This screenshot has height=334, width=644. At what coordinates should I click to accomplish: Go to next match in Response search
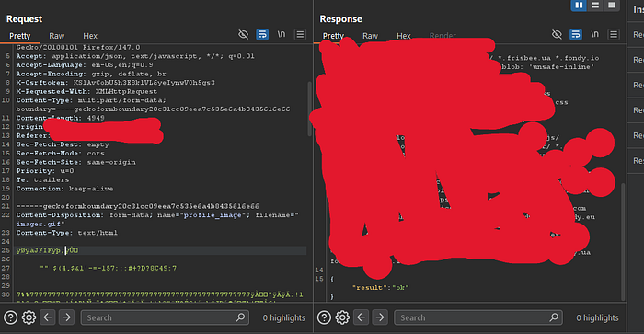tap(380, 317)
